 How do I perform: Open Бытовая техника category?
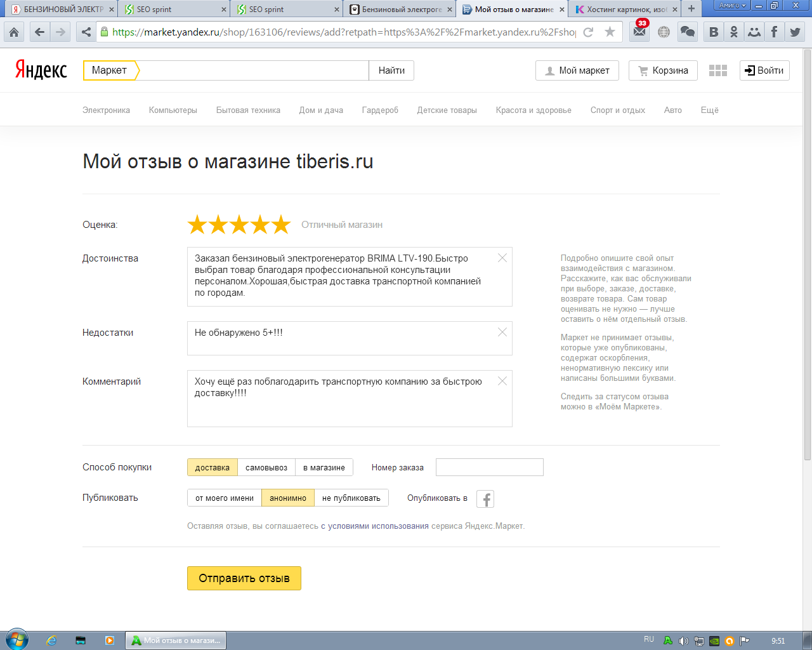248,110
